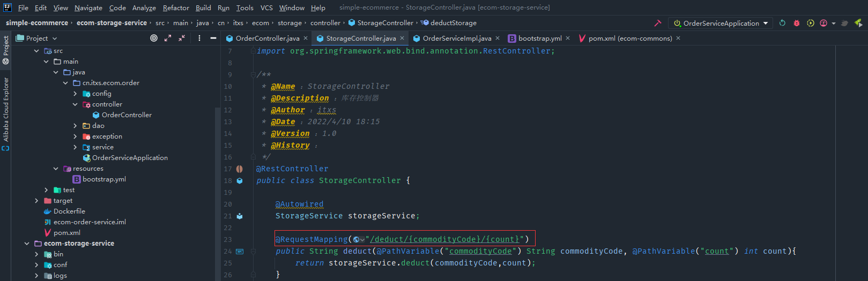
Task: Expand all in the Project panel
Action: (x=168, y=38)
